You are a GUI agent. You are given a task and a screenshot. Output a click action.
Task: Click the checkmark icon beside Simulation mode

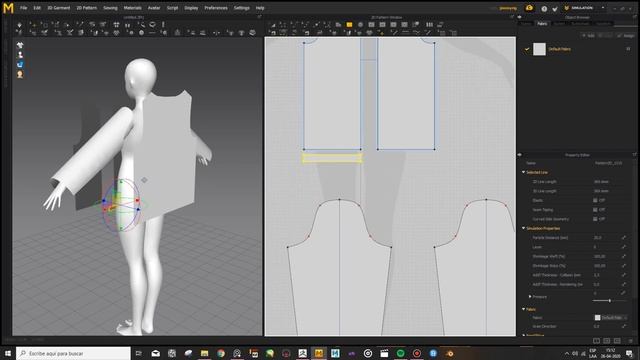(555, 9)
